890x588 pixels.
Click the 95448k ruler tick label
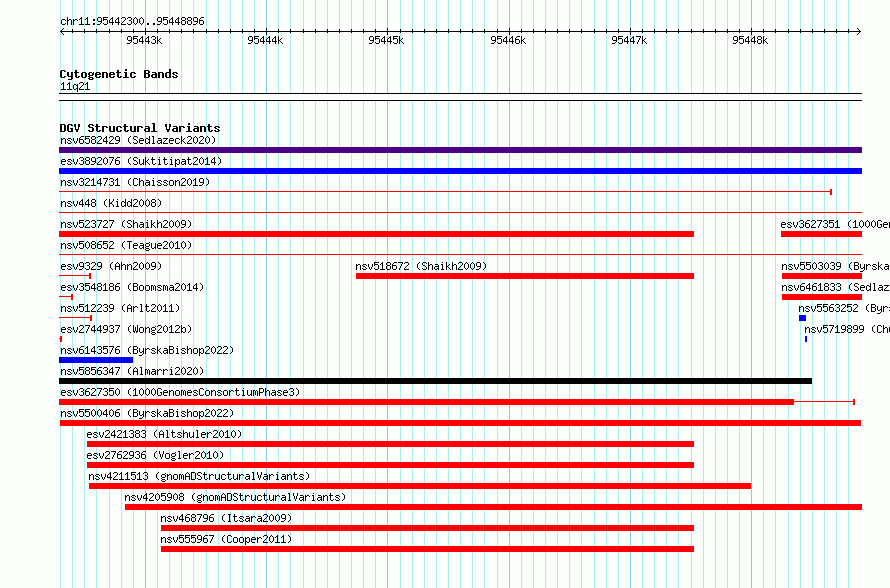750,40
